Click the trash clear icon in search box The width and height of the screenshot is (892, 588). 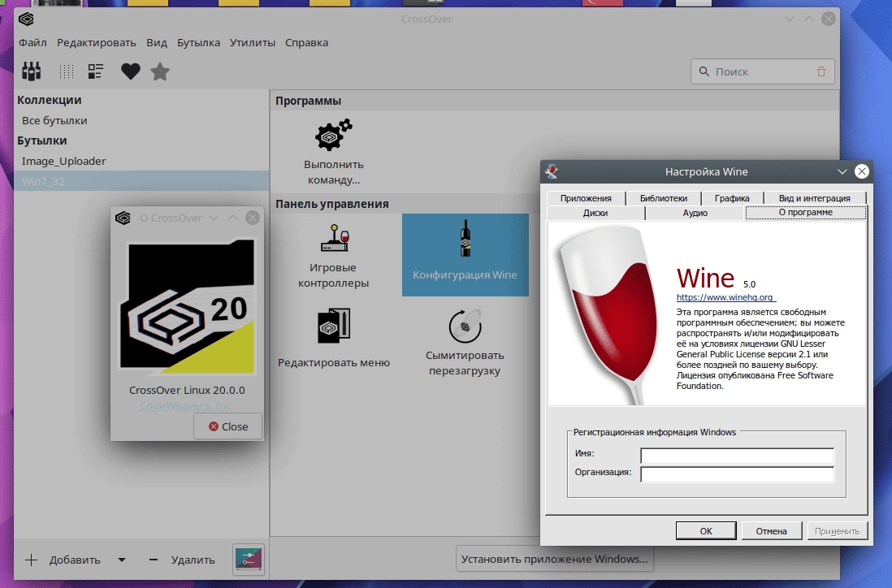821,71
